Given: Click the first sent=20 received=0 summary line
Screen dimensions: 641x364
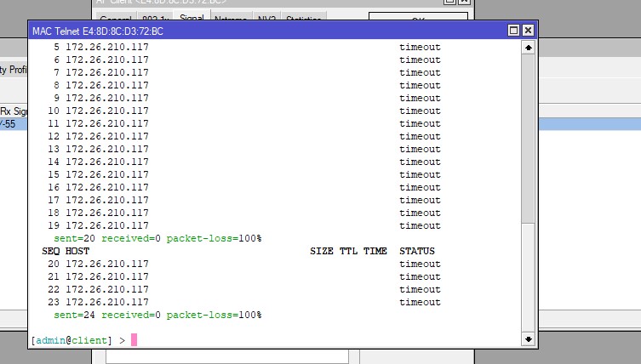Looking at the screenshot, I should click(x=157, y=238).
